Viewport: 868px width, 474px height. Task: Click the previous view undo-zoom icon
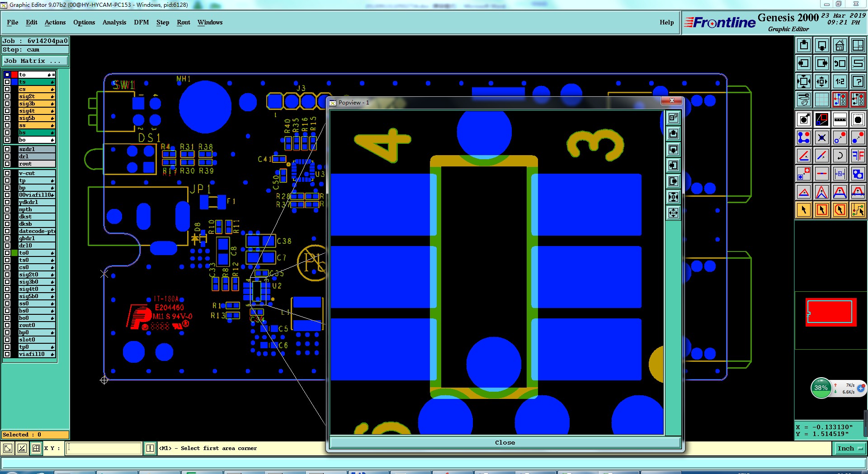pyautogui.click(x=840, y=63)
